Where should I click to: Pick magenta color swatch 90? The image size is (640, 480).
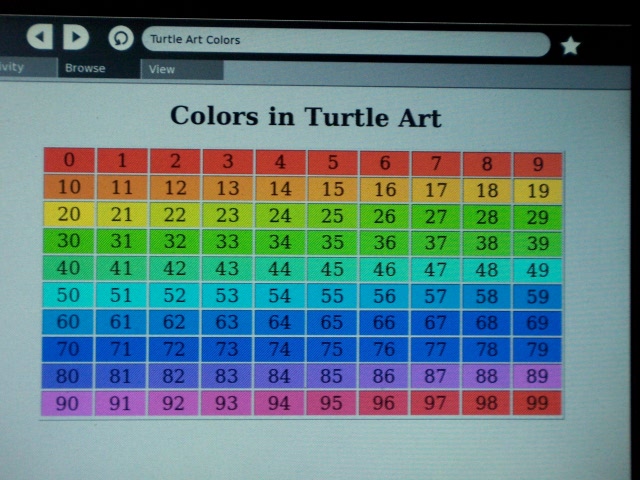click(69, 403)
